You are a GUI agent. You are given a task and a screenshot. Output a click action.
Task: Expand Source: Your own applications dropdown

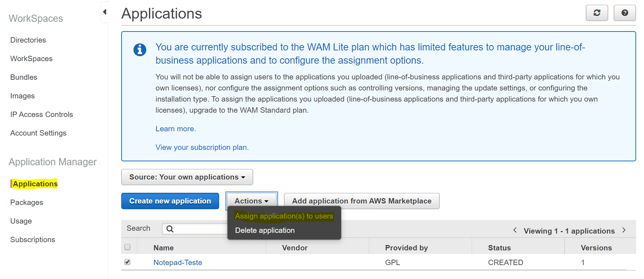(x=187, y=177)
